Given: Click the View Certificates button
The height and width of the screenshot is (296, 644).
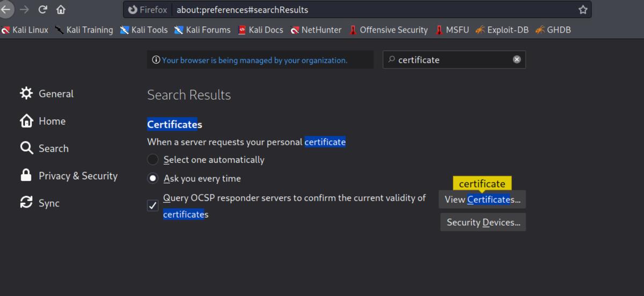Looking at the screenshot, I should point(482,199).
